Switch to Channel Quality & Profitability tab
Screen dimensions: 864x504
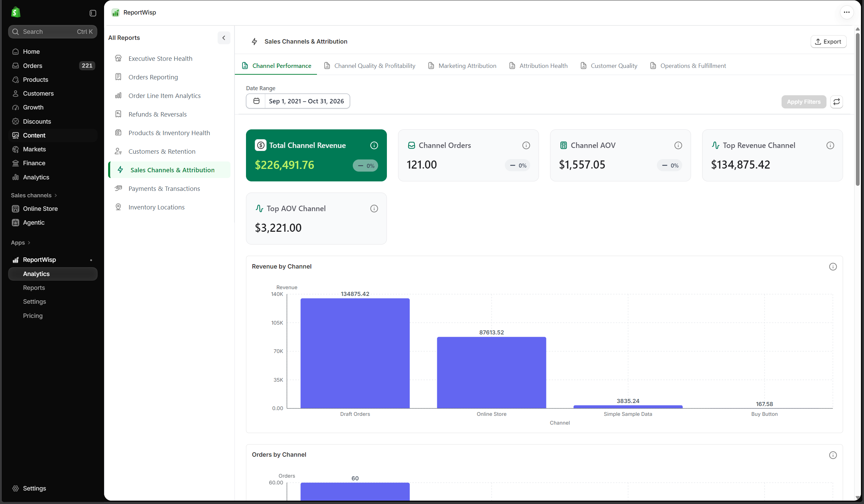(x=370, y=66)
